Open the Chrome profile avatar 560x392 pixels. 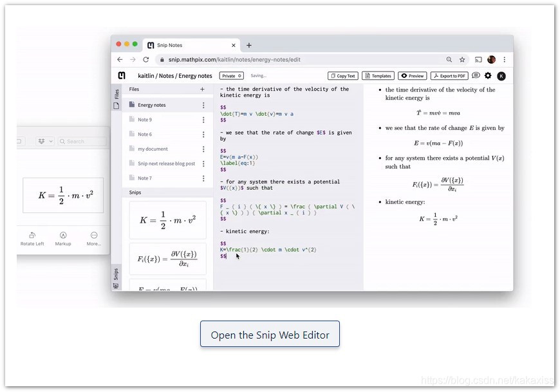491,60
